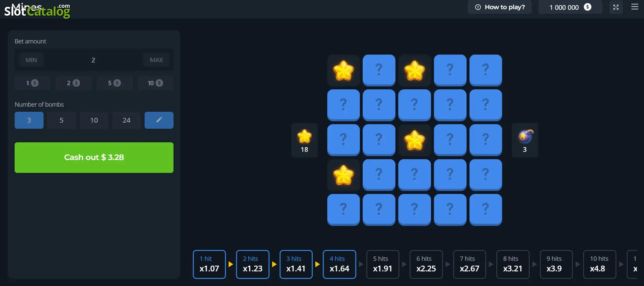Viewport: 644px width, 286px height.
Task: Choose the 10 bombs option
Action: coord(94,120)
